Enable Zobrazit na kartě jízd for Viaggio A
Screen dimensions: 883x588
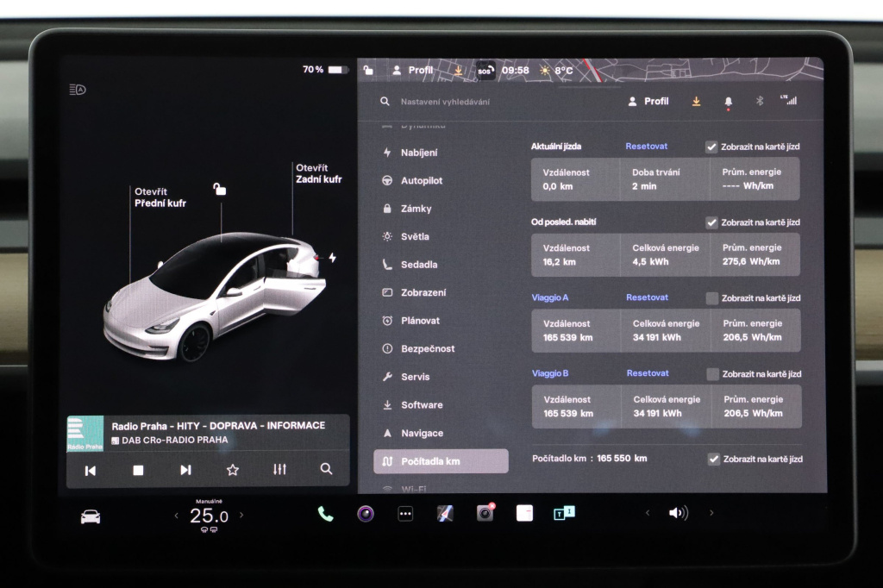[712, 297]
